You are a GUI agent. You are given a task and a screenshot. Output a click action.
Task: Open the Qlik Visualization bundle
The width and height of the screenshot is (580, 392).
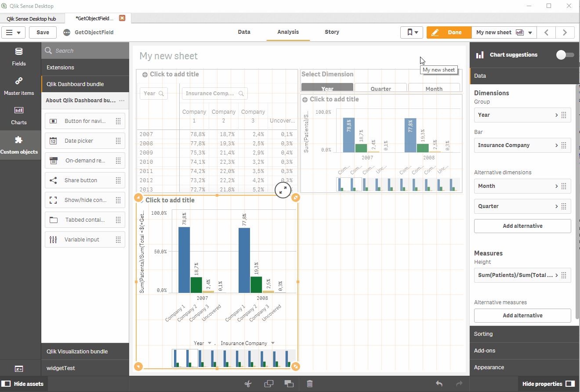85,352
